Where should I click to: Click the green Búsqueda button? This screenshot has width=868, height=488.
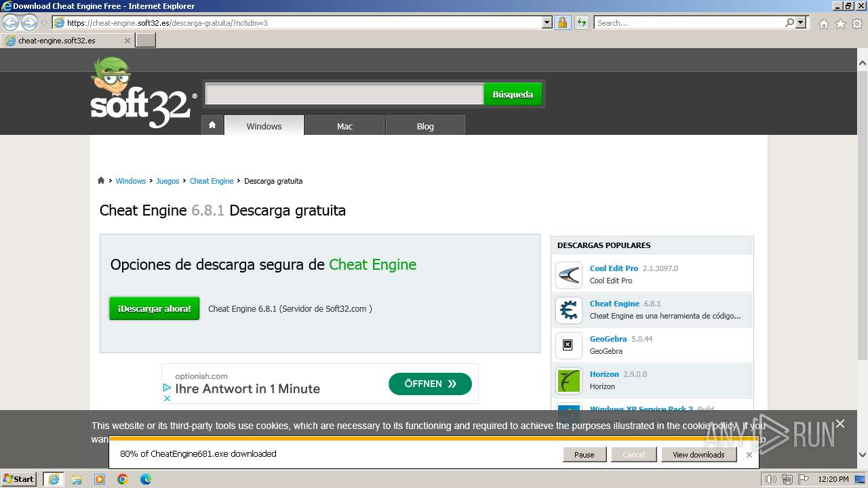(x=513, y=94)
